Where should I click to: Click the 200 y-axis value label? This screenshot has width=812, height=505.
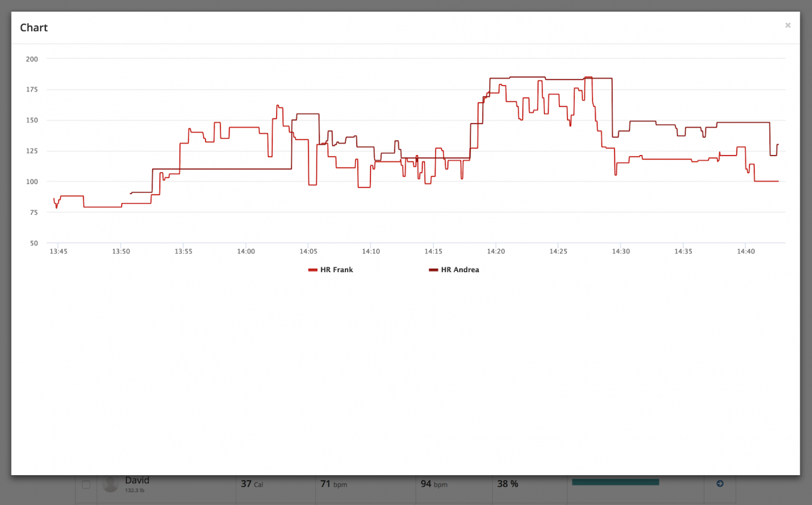tap(32, 59)
